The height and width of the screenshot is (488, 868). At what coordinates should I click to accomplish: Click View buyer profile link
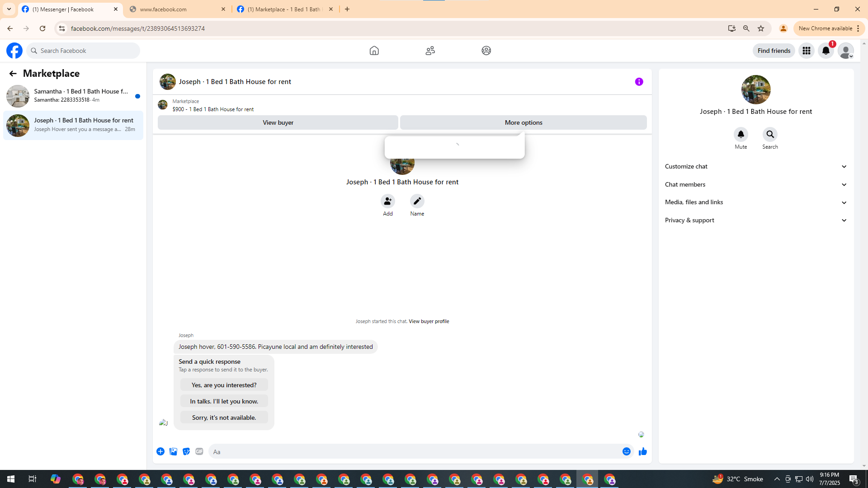point(429,321)
